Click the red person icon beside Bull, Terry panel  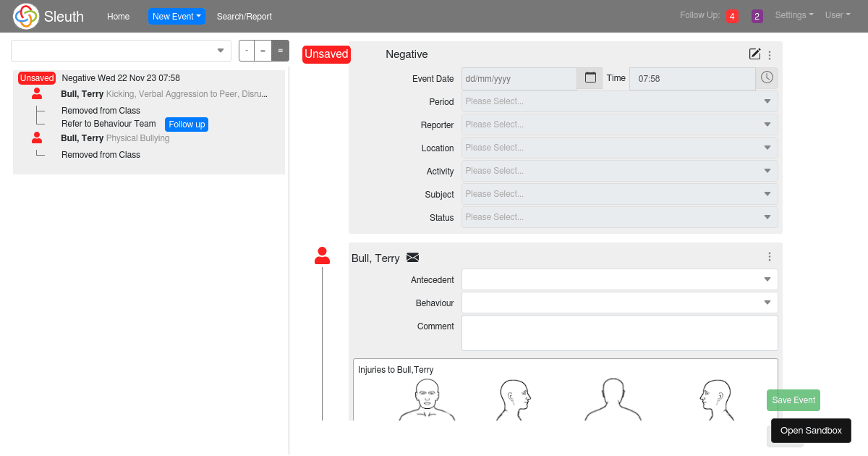pyautogui.click(x=322, y=256)
